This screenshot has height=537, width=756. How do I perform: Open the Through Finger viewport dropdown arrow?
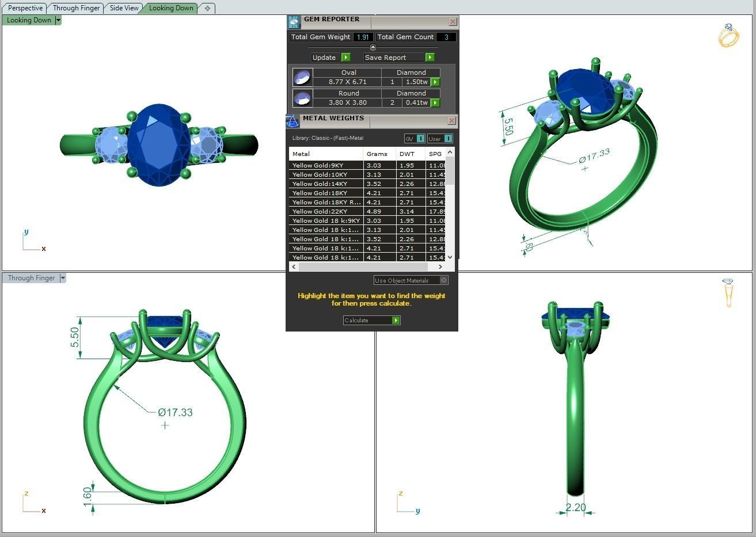point(63,278)
